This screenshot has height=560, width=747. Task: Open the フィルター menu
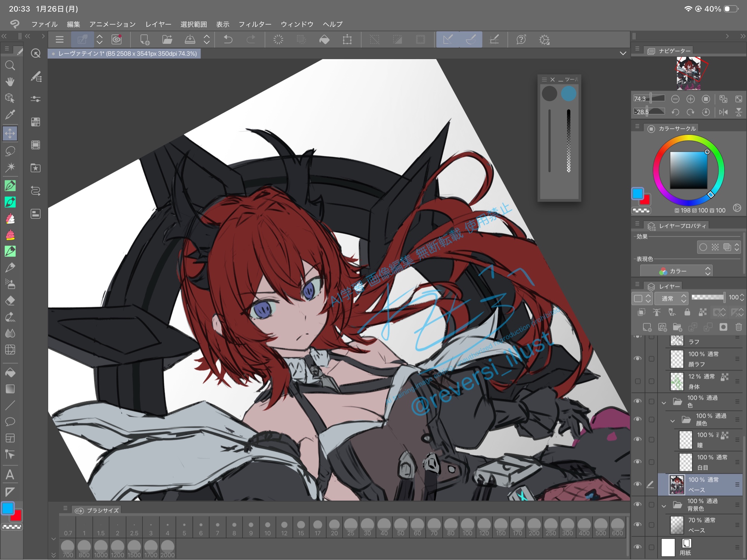coord(255,24)
